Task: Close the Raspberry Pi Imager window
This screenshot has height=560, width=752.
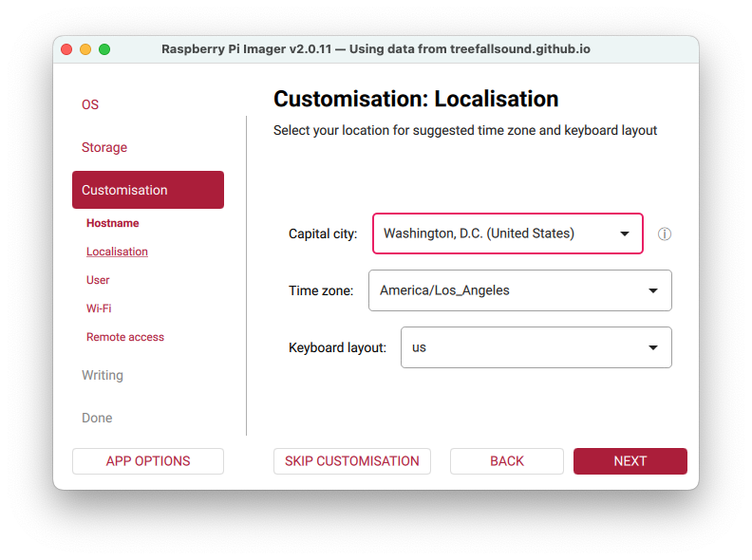Action: [66, 49]
